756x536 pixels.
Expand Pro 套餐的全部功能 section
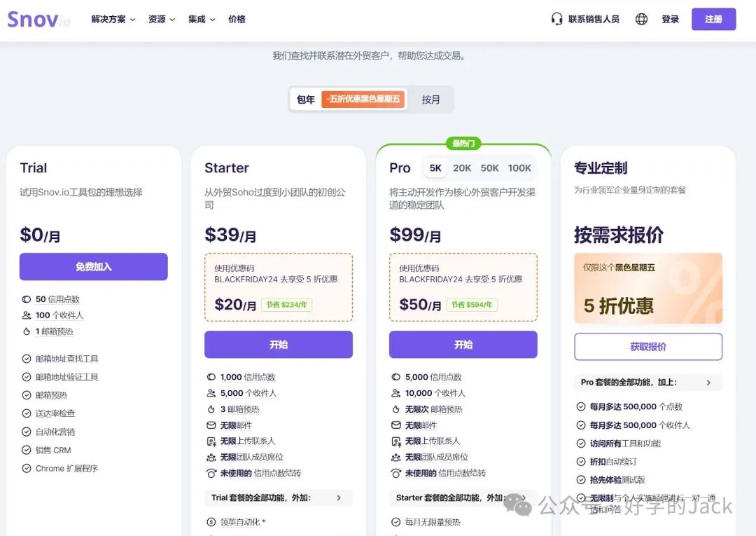[x=648, y=383]
